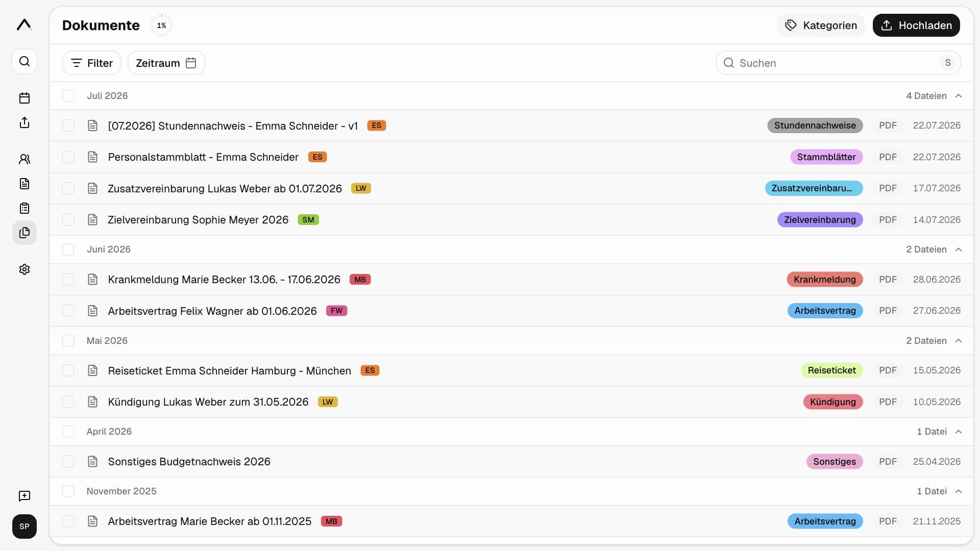Image resolution: width=980 pixels, height=551 pixels.
Task: Select all Juni 2026 documents checkbox
Action: pos(68,249)
